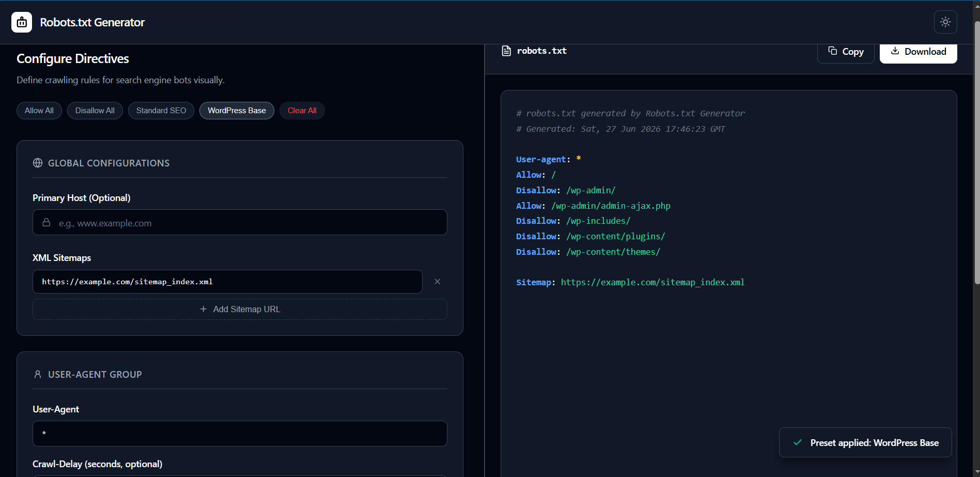The width and height of the screenshot is (980, 477).
Task: Click the Crawl-Delay label
Action: coord(97,464)
